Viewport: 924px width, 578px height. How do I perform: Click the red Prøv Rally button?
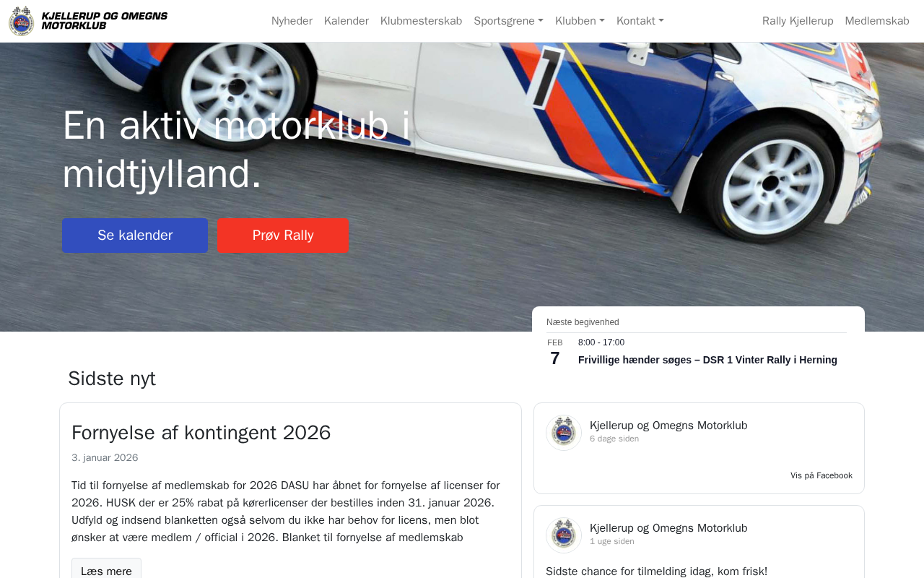283,236
